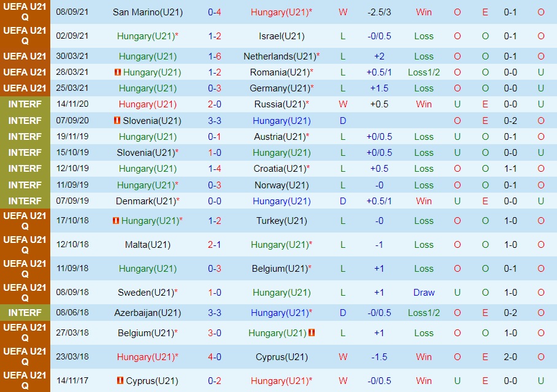The image size is (557, 392).
Task: Open San Marino(U21) team link
Action: click(148, 12)
